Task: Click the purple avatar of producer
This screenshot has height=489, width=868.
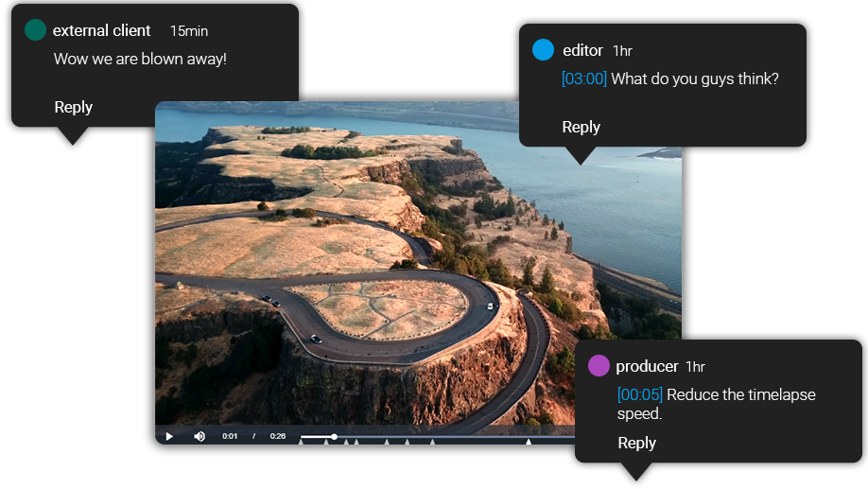Action: pos(599,366)
